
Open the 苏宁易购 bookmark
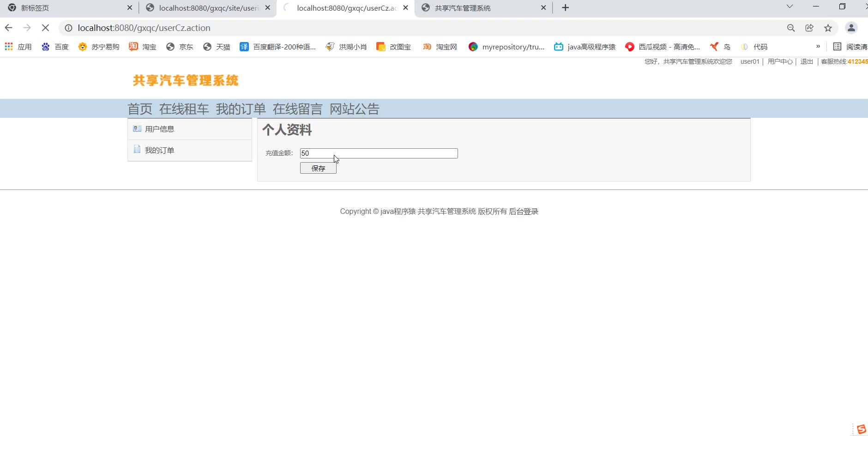pos(99,47)
